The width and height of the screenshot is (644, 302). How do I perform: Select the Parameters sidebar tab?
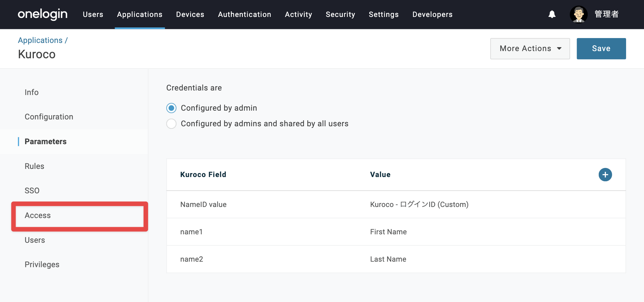coord(46,142)
